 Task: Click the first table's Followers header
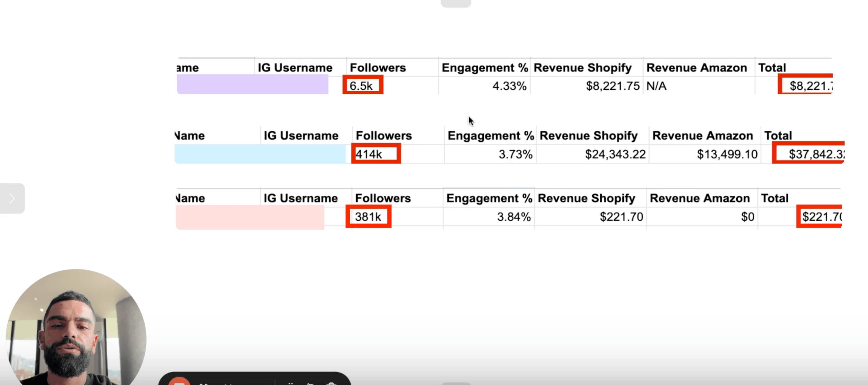tap(378, 68)
